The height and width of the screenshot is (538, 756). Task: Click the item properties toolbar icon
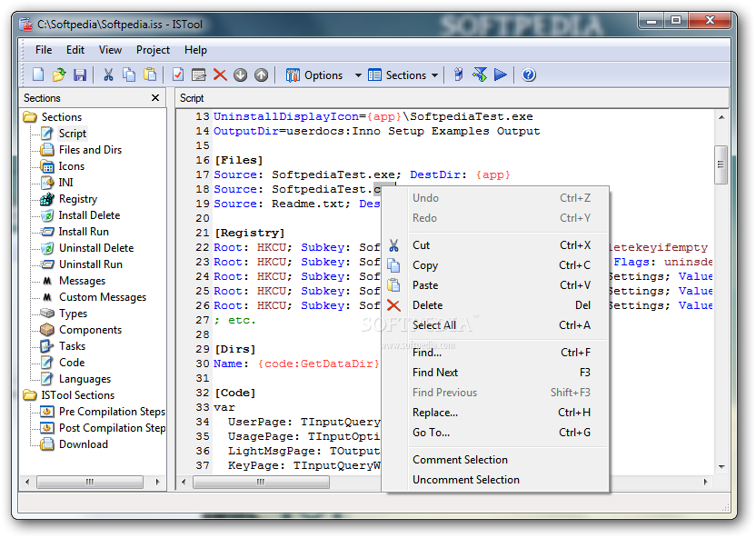coord(199,75)
